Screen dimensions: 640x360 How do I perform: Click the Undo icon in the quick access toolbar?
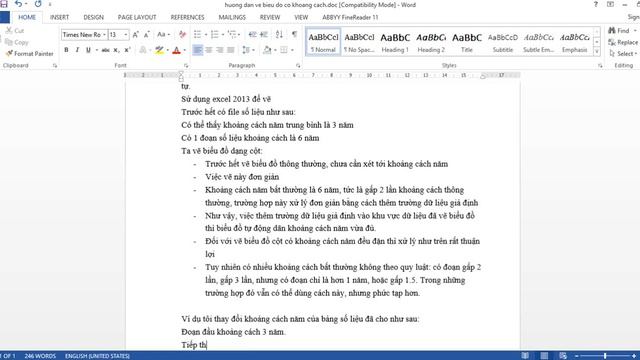(18, 4)
